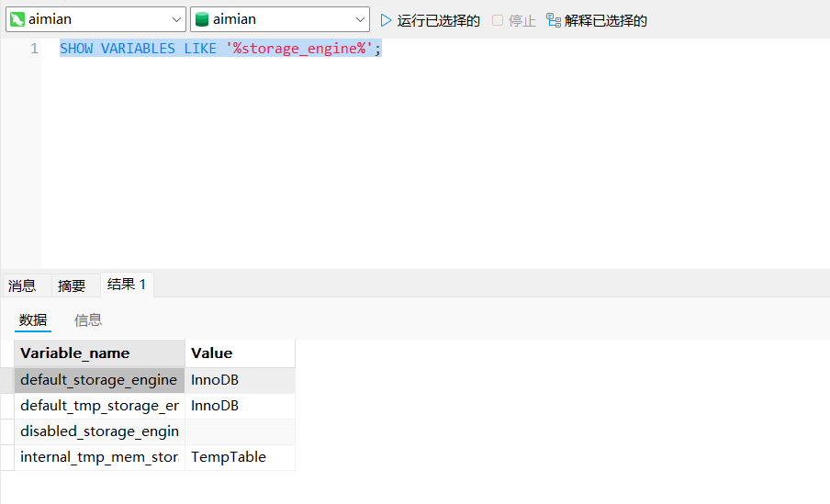Expand the connection dropdown arrow
830x504 pixels.
tap(177, 19)
